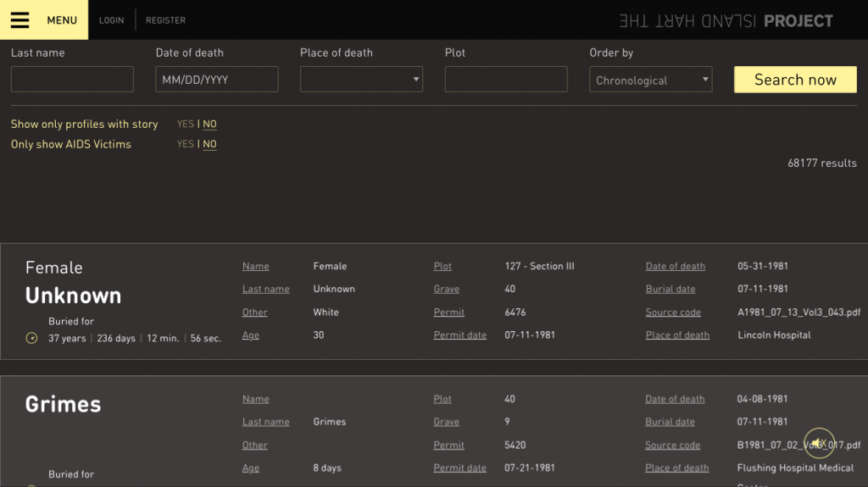Enable Only show AIDS Victims with YES
Screen dimensions: 868x487
point(185,145)
